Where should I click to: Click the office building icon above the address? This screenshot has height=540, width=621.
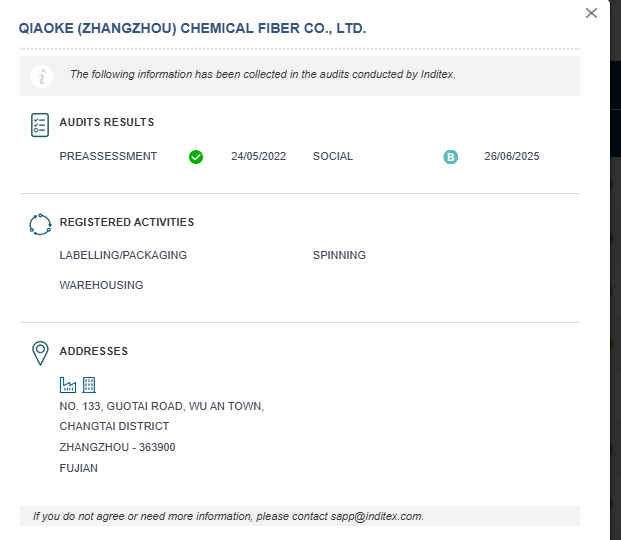pyautogui.click(x=89, y=385)
